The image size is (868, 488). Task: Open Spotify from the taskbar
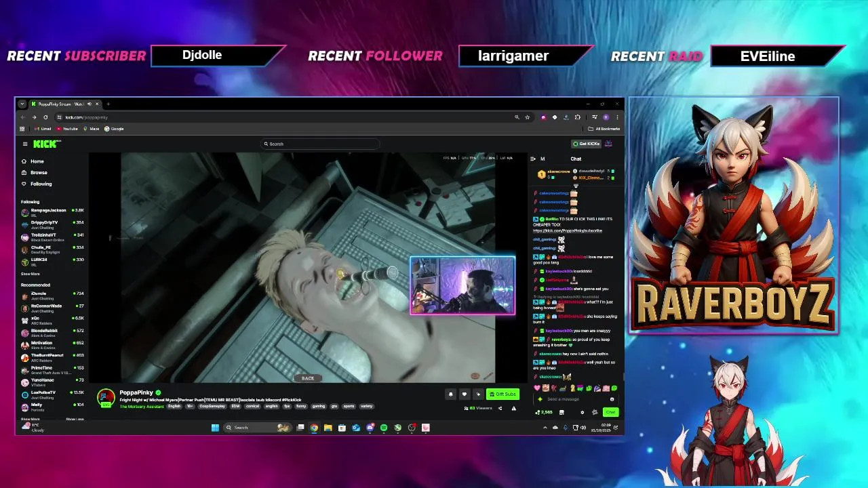[x=384, y=428]
